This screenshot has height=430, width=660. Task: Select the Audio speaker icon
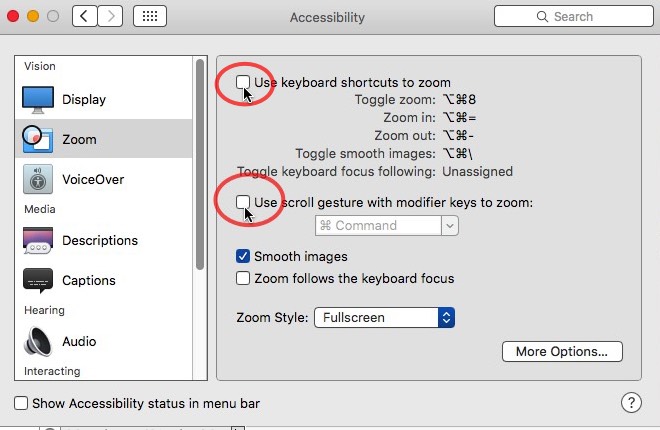pos(38,341)
